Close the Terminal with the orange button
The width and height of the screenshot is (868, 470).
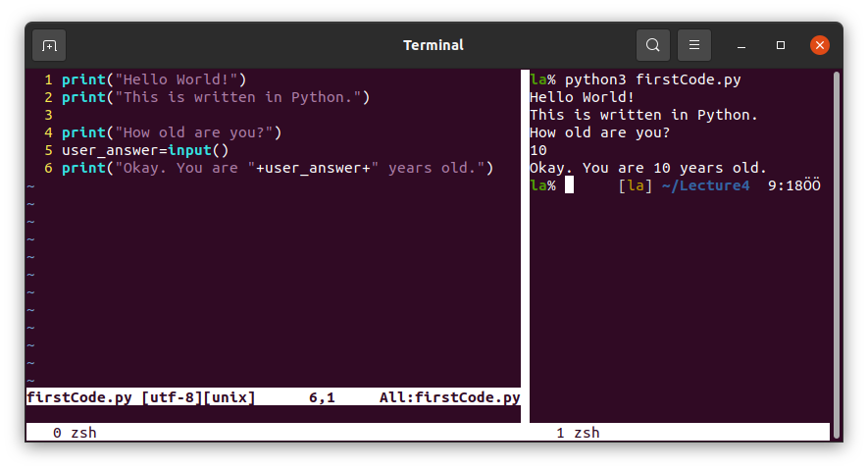click(x=820, y=45)
